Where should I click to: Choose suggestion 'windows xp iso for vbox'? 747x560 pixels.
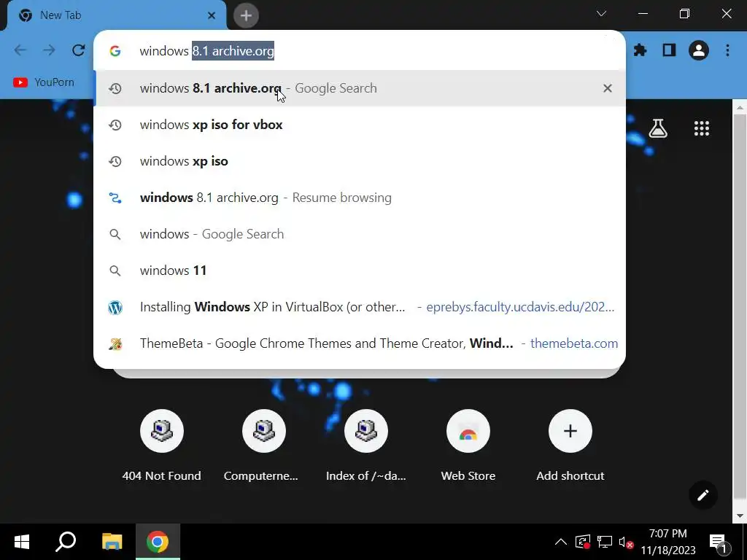coord(360,125)
